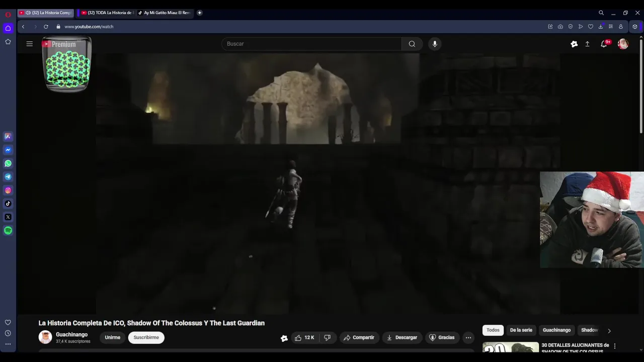Open the YouTube account avatar menu
Screen dimensions: 644x362
623,44
